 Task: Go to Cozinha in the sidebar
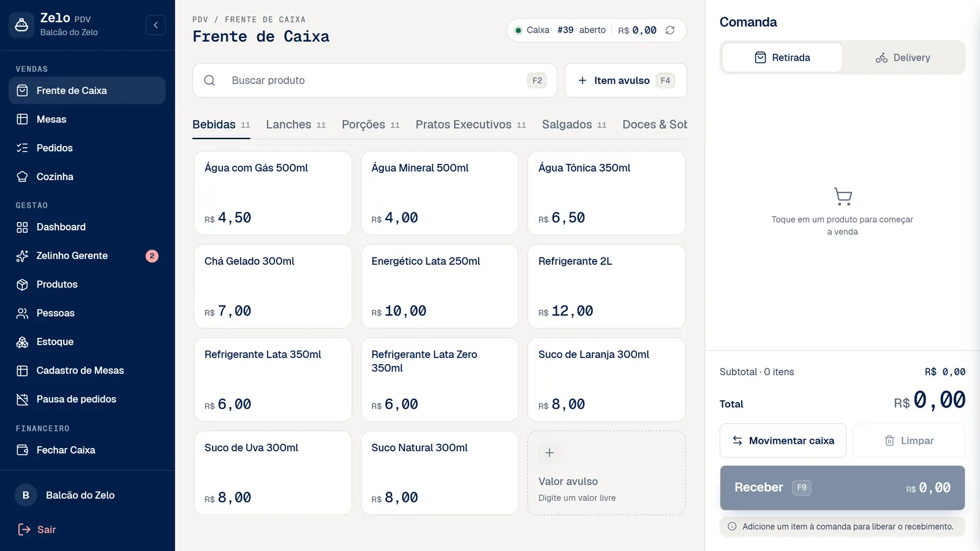tap(87, 177)
